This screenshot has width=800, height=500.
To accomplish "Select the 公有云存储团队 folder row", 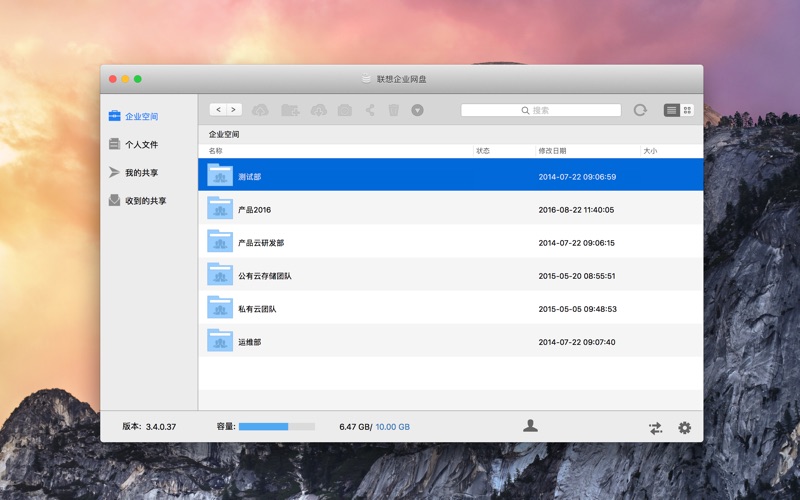I will [451, 274].
